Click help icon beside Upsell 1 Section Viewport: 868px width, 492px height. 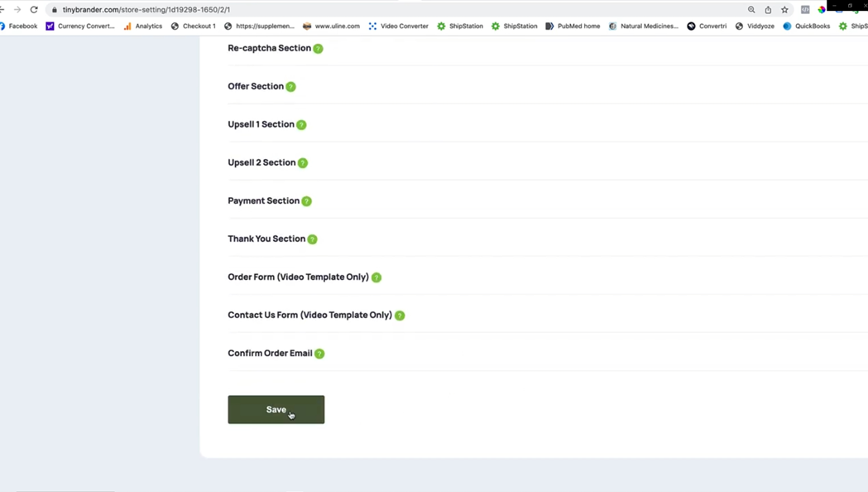point(301,125)
